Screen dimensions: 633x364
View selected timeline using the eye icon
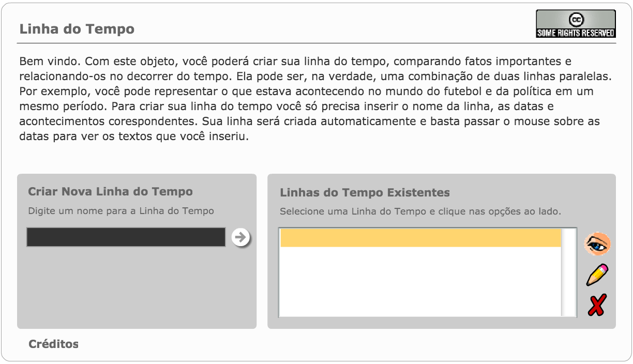pyautogui.click(x=597, y=244)
